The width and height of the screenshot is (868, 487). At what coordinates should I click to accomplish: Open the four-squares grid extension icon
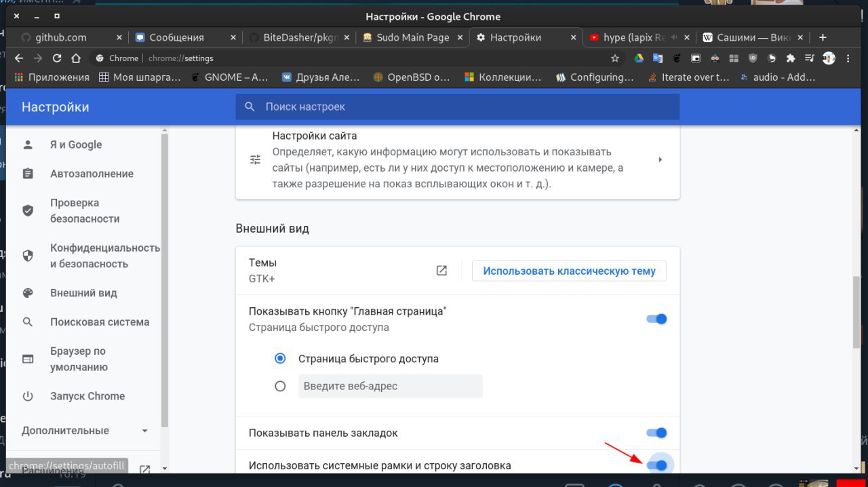pyautogui.click(x=733, y=58)
